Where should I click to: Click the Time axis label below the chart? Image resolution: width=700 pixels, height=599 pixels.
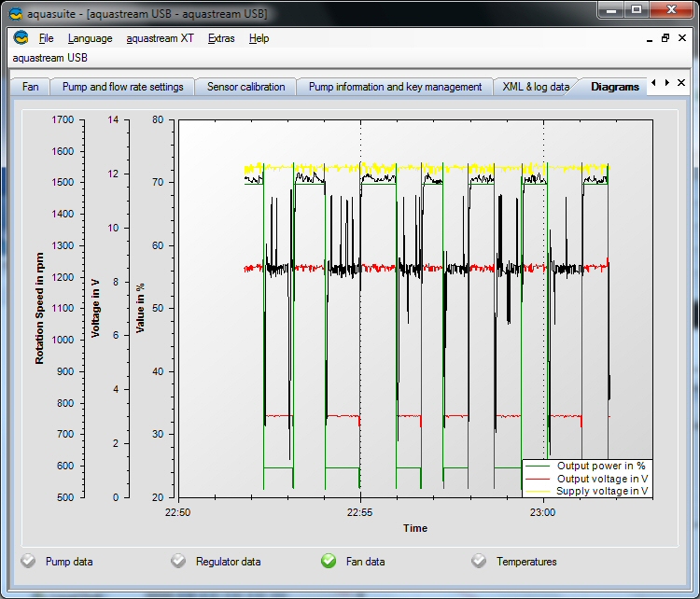[x=415, y=528]
